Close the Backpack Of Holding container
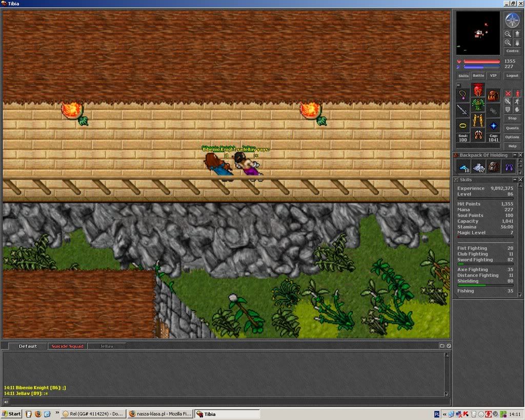 pos(520,155)
